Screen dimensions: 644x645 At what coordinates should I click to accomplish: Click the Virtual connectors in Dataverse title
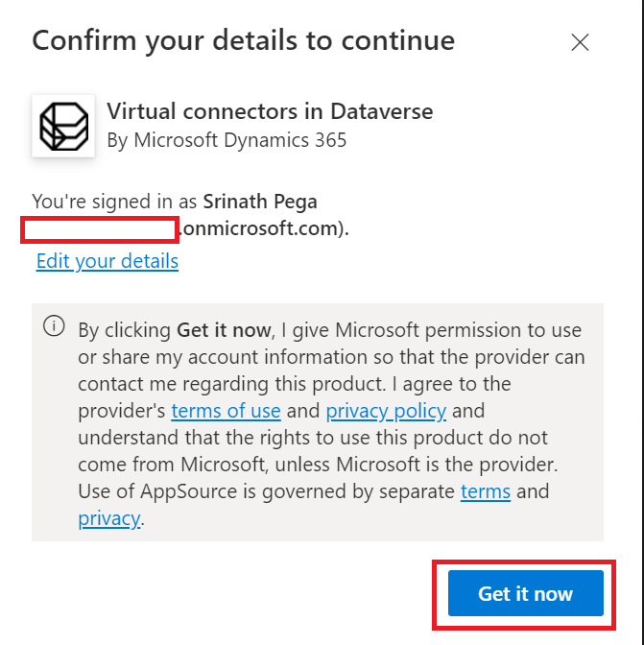(x=270, y=111)
